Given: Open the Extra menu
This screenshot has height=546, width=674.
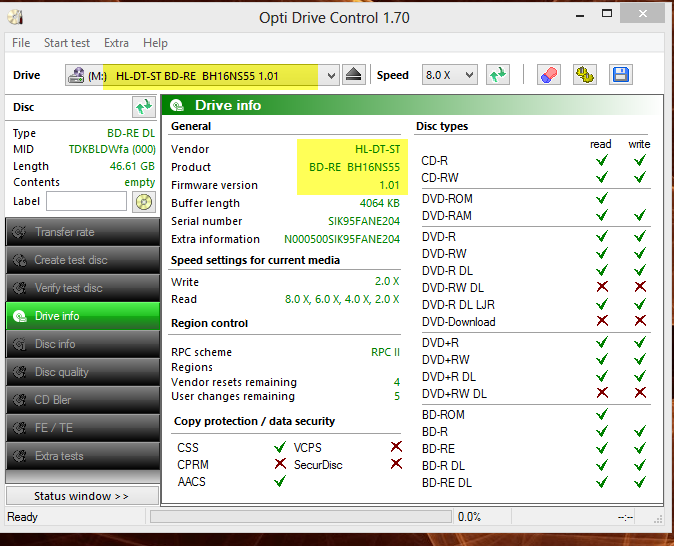Looking at the screenshot, I should (116, 43).
